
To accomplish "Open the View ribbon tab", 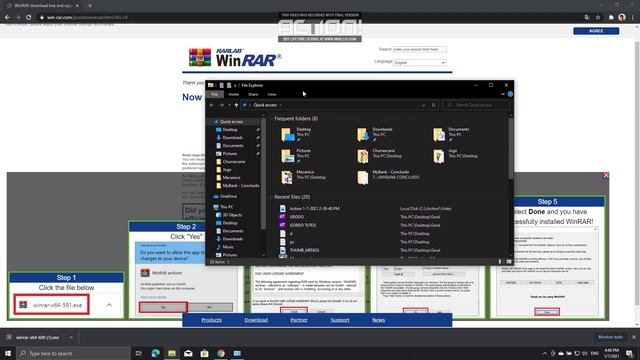I will pyautogui.click(x=272, y=94).
